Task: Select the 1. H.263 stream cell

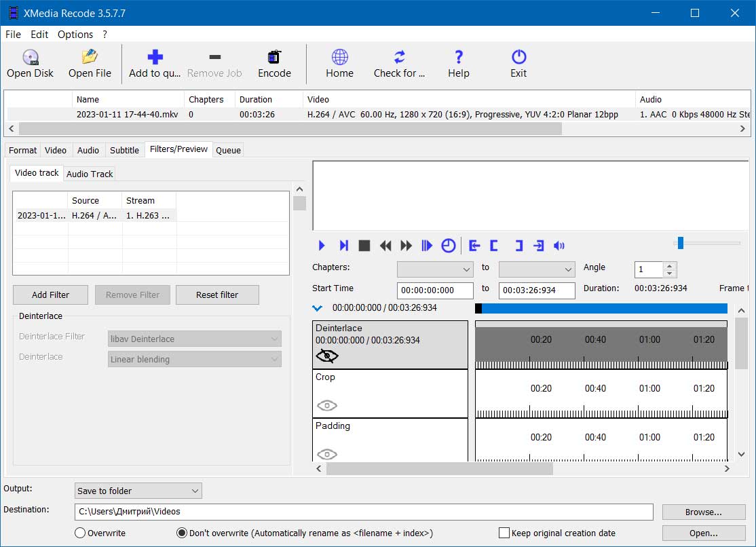Action: pos(149,216)
